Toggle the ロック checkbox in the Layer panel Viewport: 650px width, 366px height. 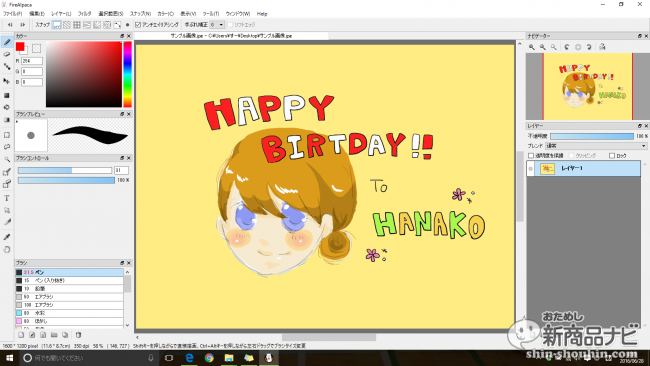[612, 155]
